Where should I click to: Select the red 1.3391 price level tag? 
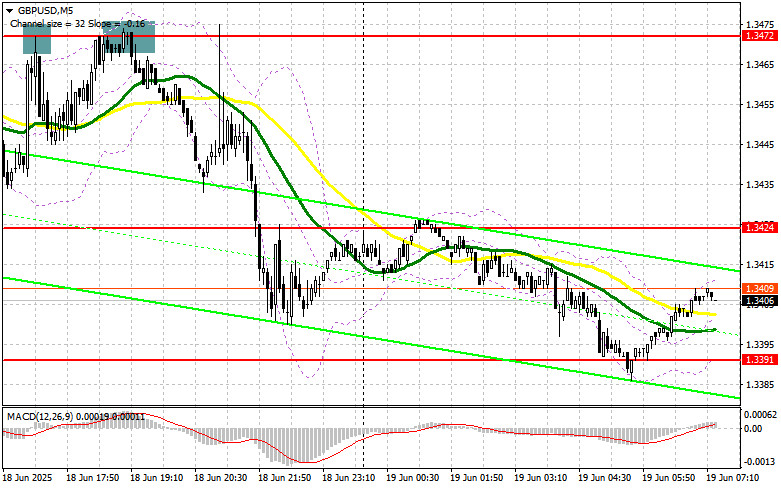point(759,360)
